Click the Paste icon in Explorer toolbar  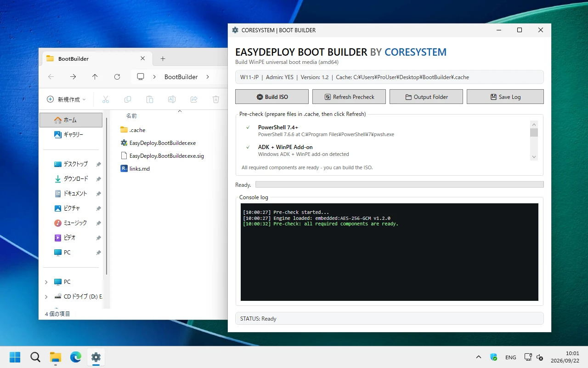point(150,99)
